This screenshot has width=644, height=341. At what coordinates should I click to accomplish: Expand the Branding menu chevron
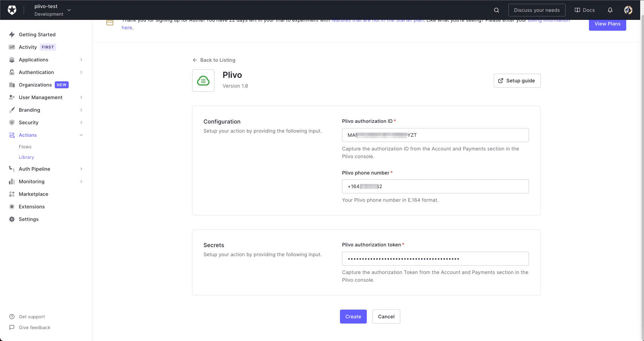[x=81, y=110]
